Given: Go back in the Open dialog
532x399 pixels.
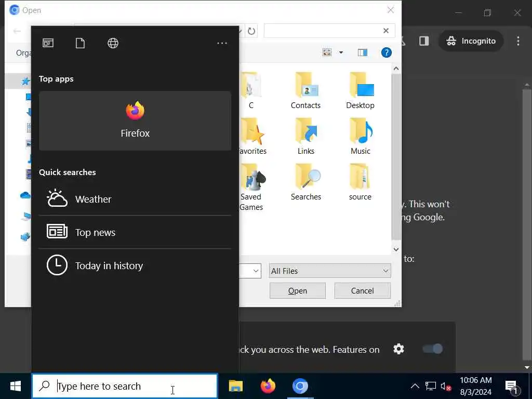Looking at the screenshot, I should click(17, 31).
